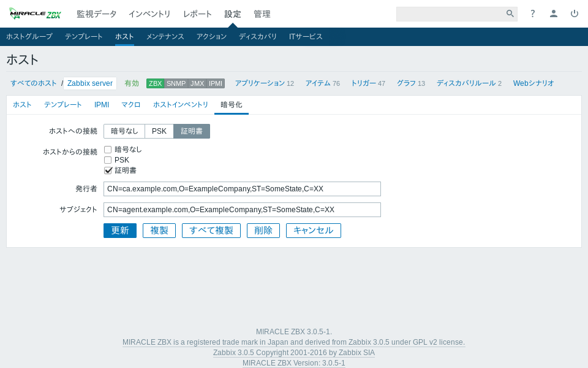Select 暗号なし for ホストへの接続
Screen dimensions: 588x368
point(124,131)
